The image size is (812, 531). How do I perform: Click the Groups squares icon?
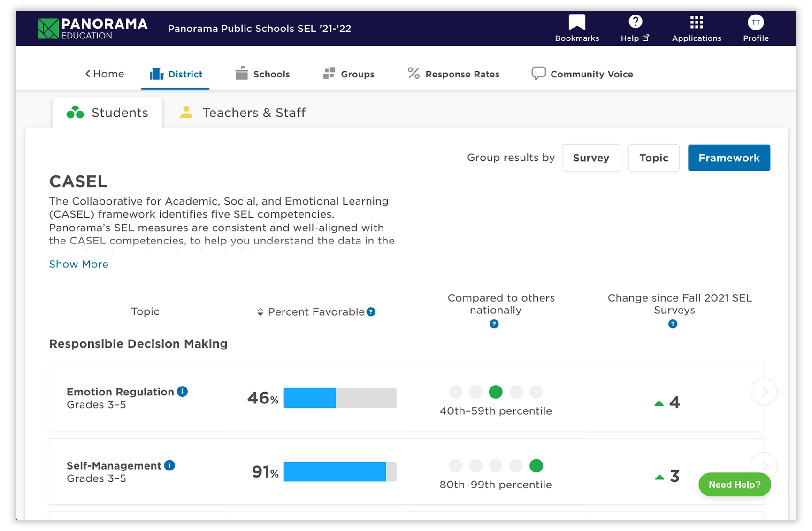pyautogui.click(x=329, y=73)
